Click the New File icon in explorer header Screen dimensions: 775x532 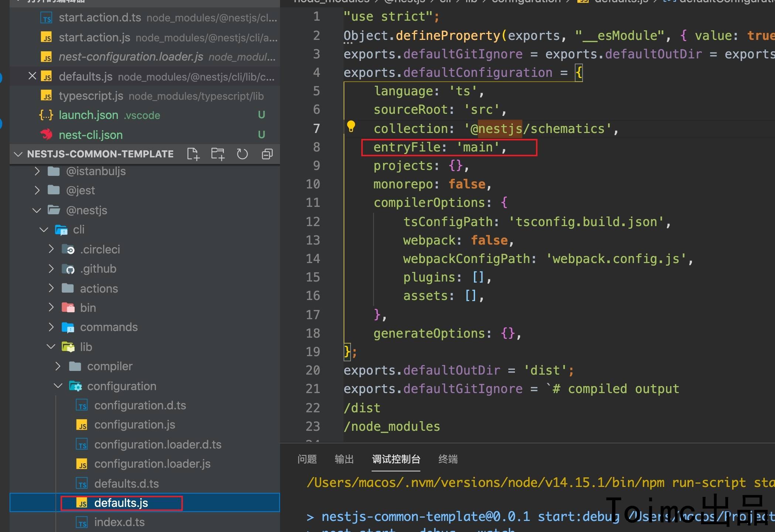tap(193, 154)
